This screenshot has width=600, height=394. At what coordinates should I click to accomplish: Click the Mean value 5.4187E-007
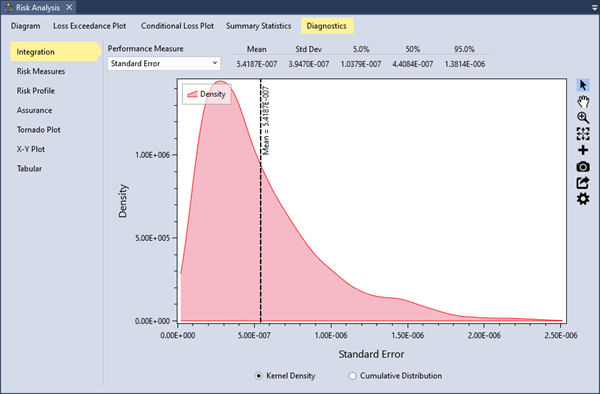tap(257, 64)
